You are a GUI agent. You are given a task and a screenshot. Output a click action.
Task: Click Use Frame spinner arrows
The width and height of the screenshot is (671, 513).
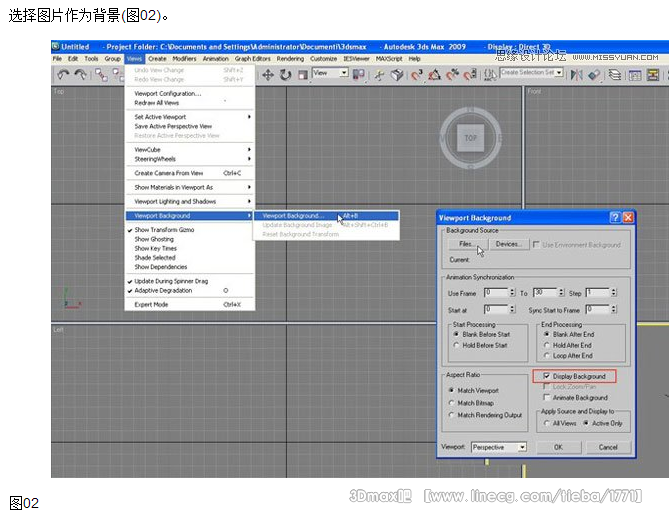point(512,292)
